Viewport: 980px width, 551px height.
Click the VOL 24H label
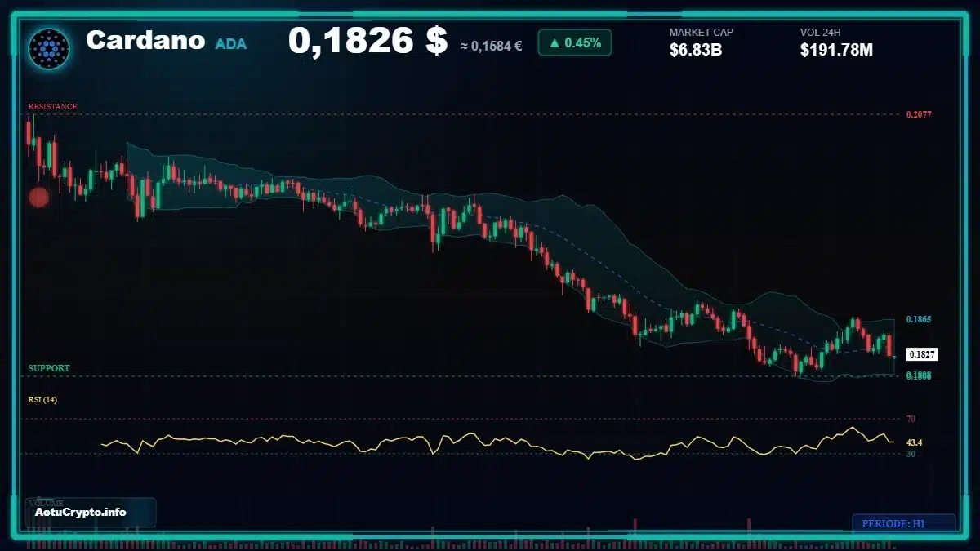point(821,33)
